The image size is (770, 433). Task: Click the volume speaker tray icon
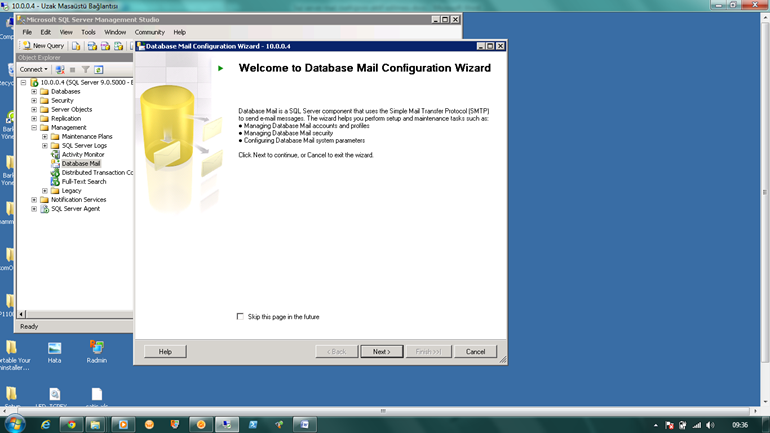click(x=710, y=425)
